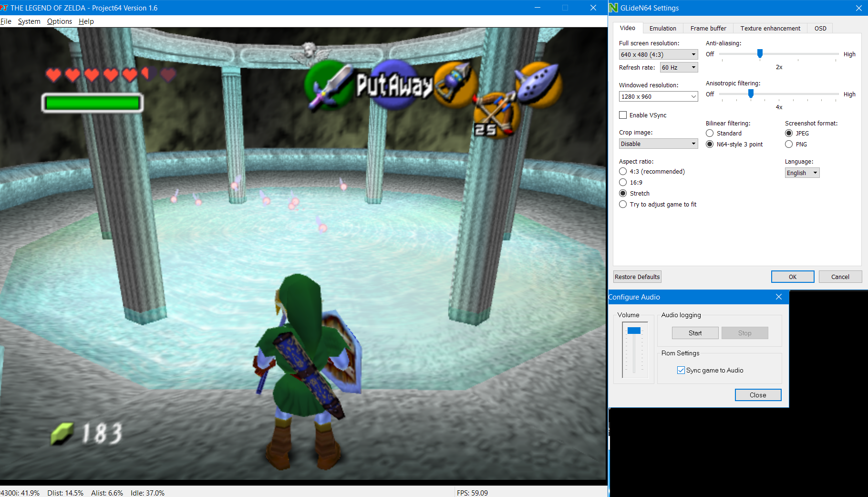This screenshot has width=868, height=497.
Task: Click the hookshot C-left item icon
Action: point(455,84)
